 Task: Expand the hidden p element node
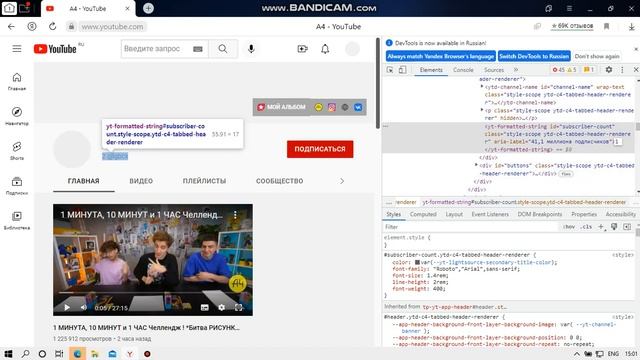[482, 110]
